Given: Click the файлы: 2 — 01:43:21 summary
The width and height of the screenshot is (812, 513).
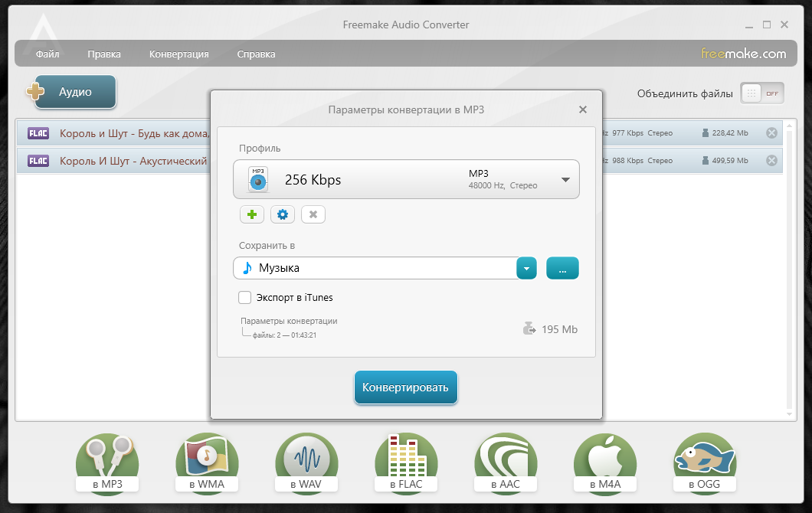Looking at the screenshot, I should pos(284,335).
